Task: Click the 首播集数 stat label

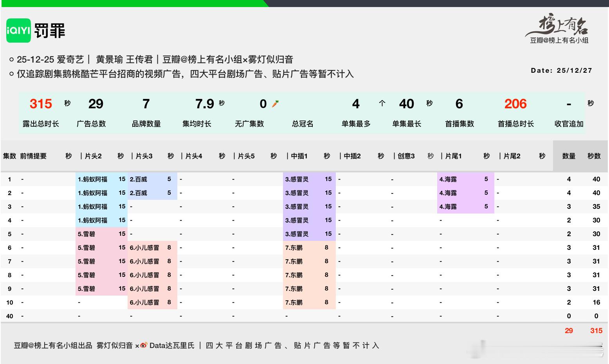Action: [x=459, y=124]
